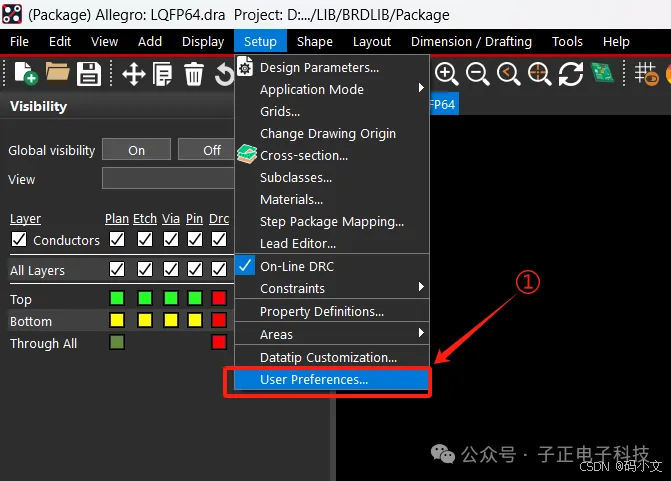Click Top layer green Plan swatch
The height and width of the screenshot is (481, 671).
pyautogui.click(x=117, y=298)
